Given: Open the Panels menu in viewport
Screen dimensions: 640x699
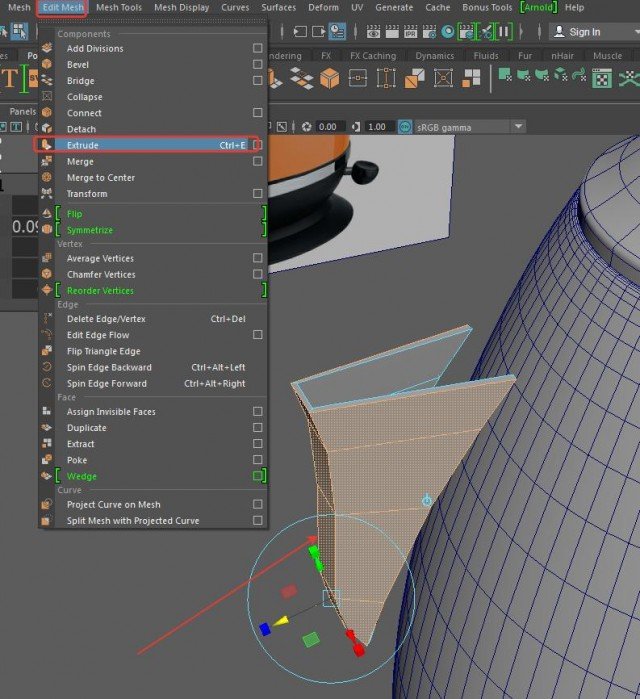Looking at the screenshot, I should (x=22, y=111).
